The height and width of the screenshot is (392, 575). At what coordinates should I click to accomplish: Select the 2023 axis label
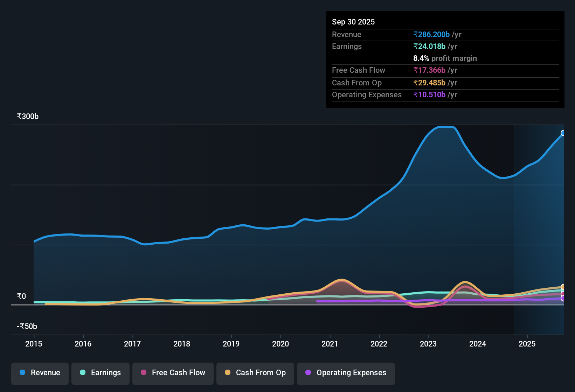point(429,344)
